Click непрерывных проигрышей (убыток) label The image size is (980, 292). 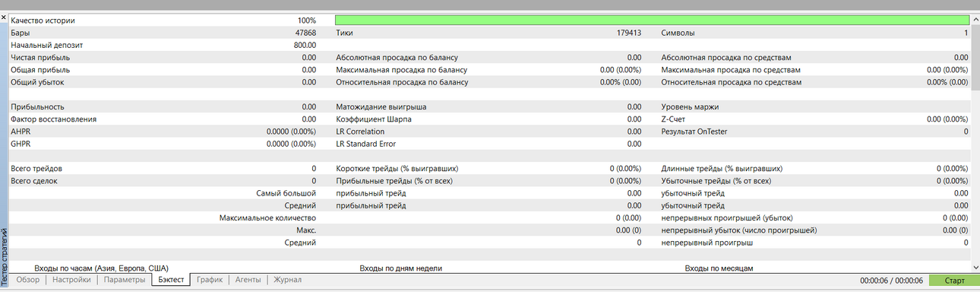(x=727, y=217)
